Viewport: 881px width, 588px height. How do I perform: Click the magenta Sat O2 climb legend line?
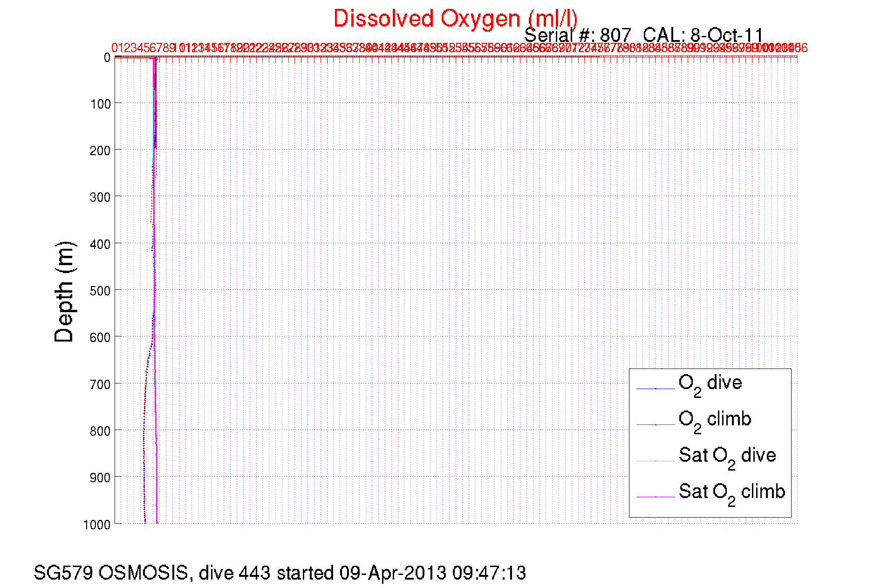[x=656, y=497]
